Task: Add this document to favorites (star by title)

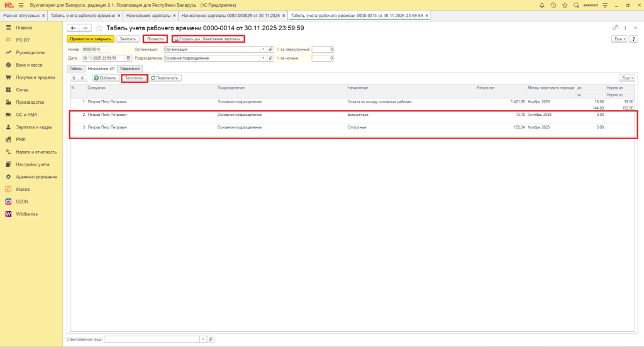Action: (x=99, y=28)
